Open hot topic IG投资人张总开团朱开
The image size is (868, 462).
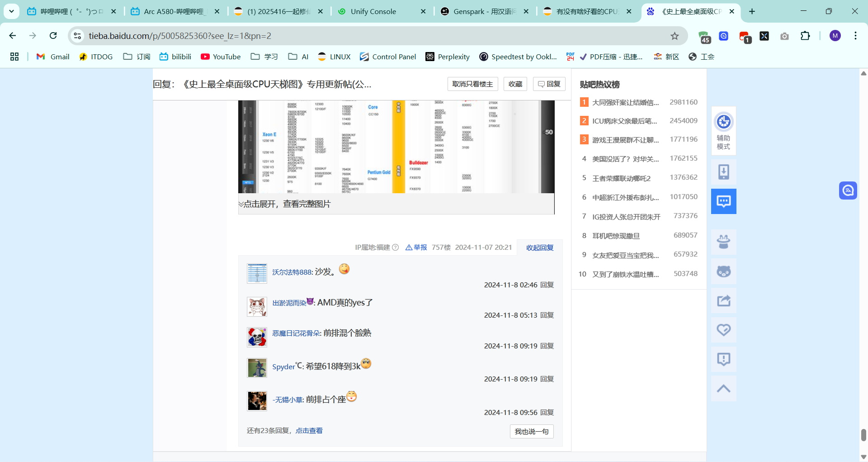click(626, 217)
